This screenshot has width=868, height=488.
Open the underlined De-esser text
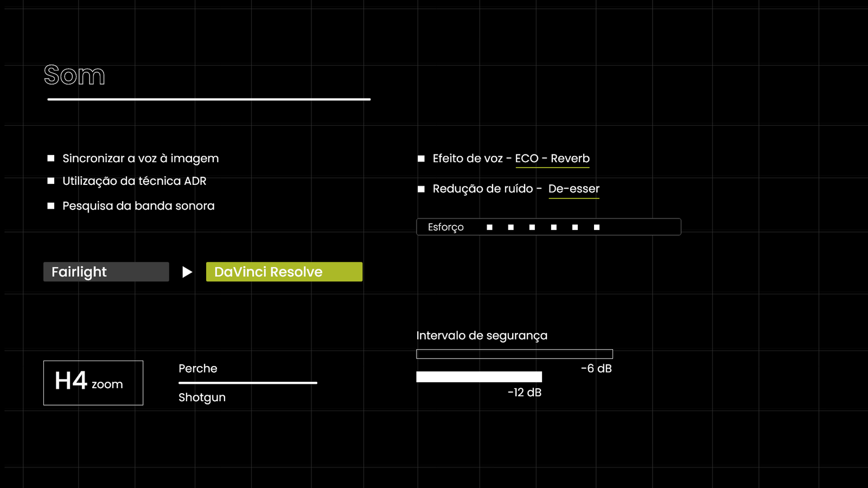tap(573, 189)
